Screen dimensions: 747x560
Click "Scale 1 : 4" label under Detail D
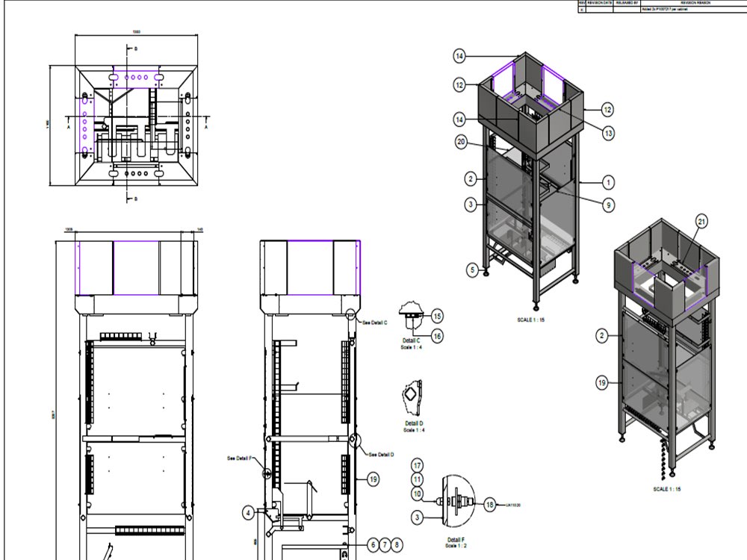point(414,430)
